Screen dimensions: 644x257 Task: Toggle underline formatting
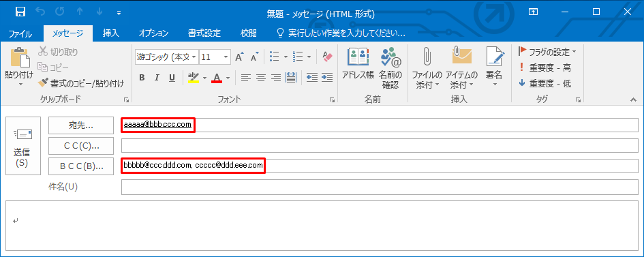point(172,78)
